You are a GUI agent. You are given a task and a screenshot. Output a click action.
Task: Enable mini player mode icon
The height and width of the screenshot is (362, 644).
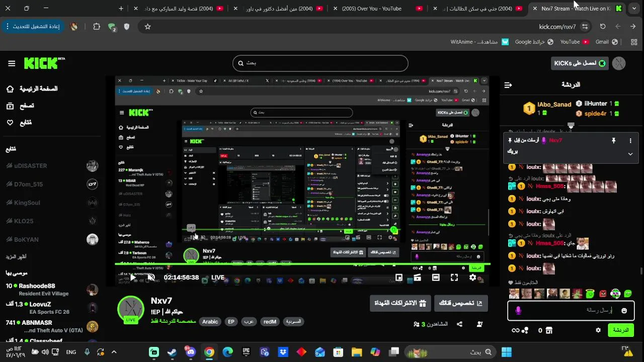point(399,278)
